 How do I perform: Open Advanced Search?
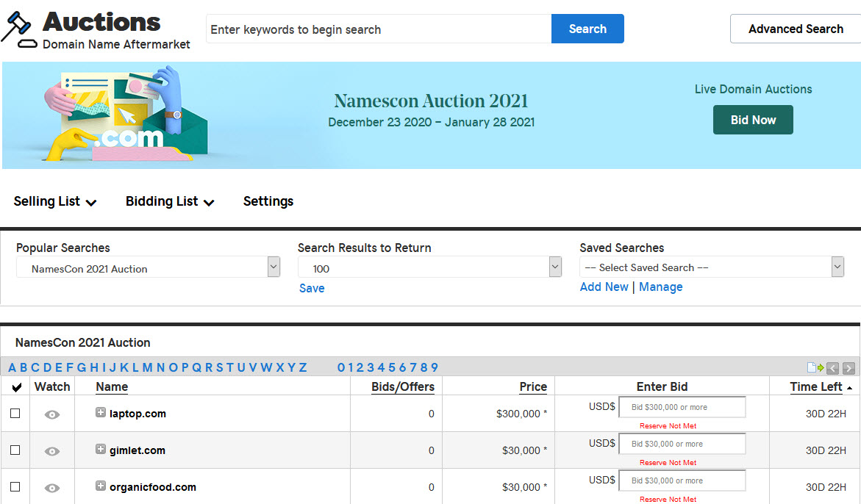click(x=796, y=29)
